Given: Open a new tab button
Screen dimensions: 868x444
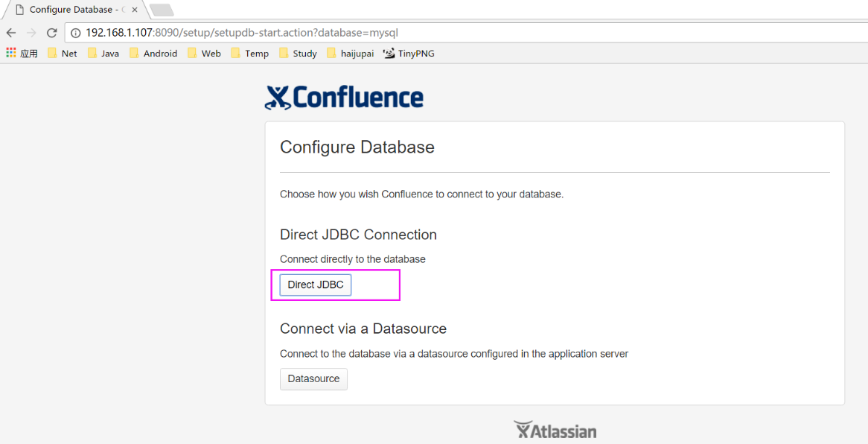Looking at the screenshot, I should (162, 10).
